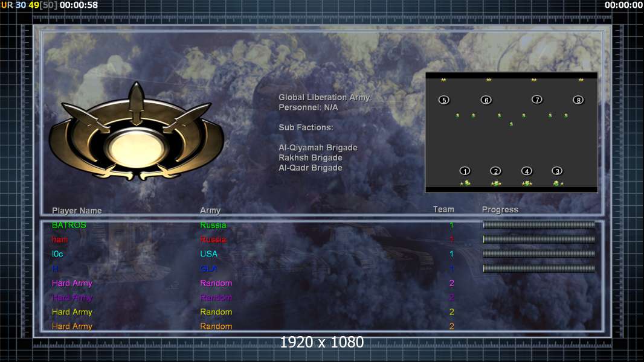Viewport: 644px width, 362px height.
Task: Click start position 1 on the minimap
Action: pyautogui.click(x=465, y=171)
